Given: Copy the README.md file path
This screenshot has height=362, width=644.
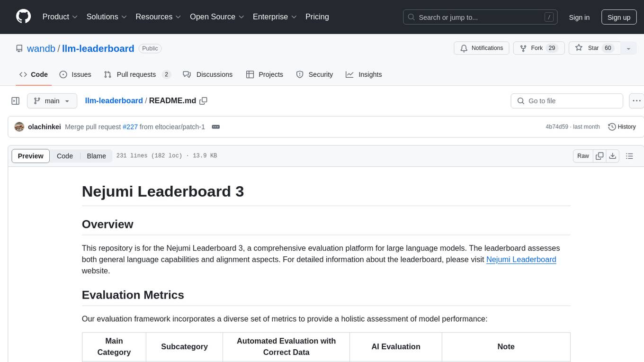Looking at the screenshot, I should click(x=204, y=100).
